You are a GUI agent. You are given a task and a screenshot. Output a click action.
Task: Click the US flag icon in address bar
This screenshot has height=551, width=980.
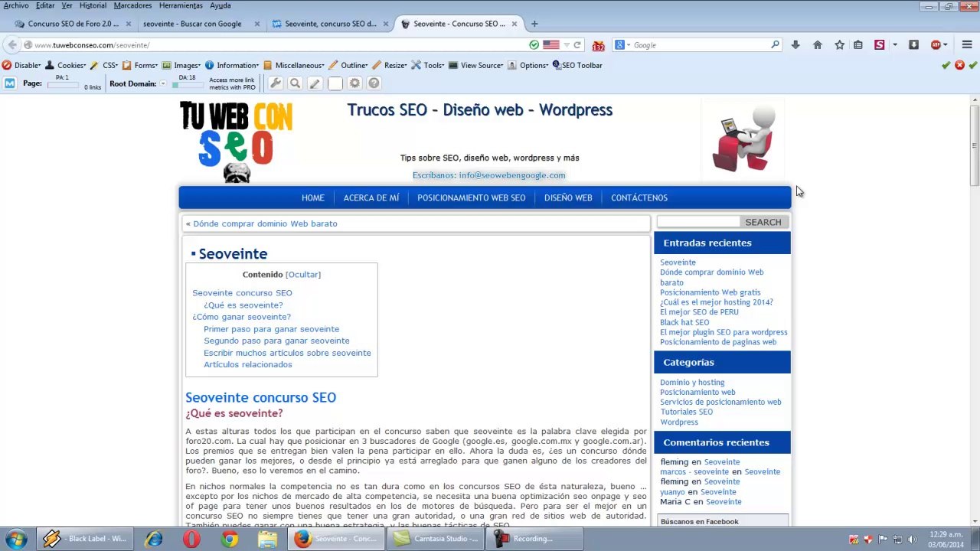(551, 45)
